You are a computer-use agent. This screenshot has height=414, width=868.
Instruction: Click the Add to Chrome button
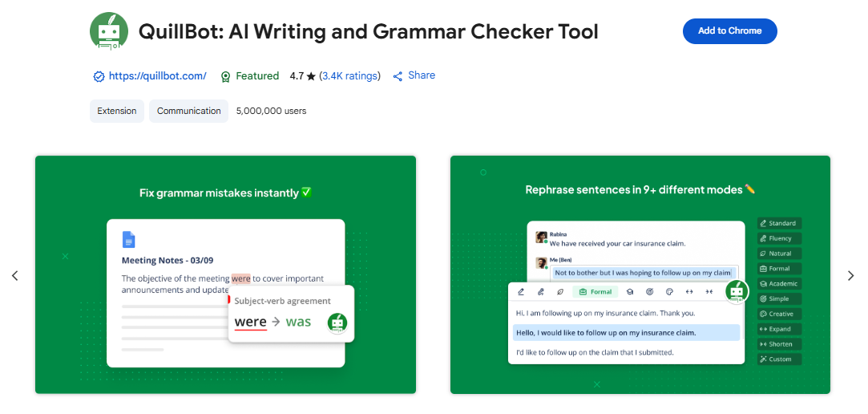click(x=729, y=31)
